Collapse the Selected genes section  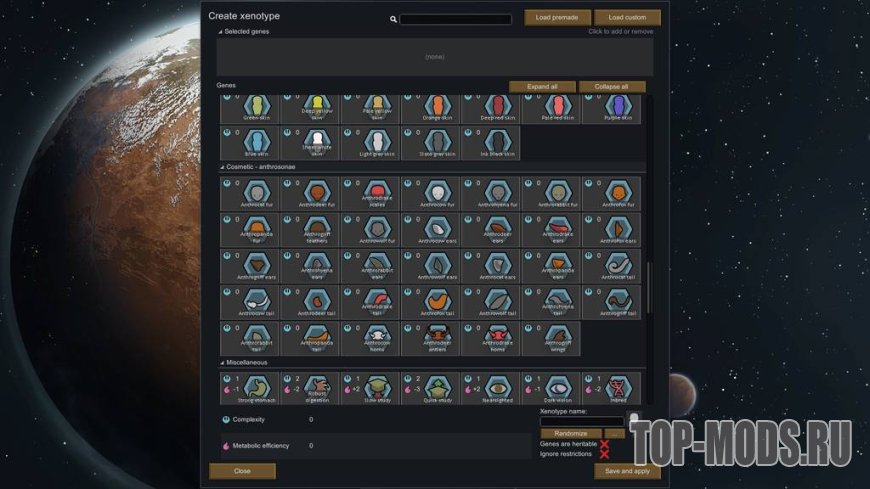[221, 31]
